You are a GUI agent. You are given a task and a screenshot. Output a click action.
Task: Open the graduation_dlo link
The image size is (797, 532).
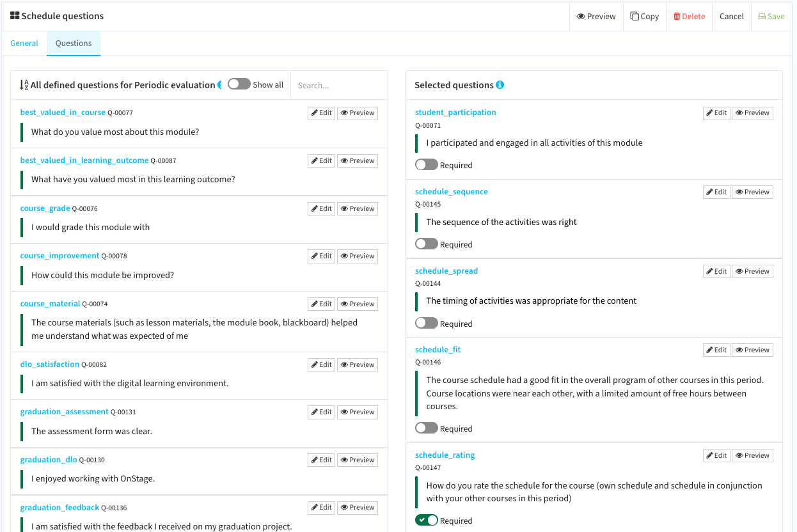(49, 460)
